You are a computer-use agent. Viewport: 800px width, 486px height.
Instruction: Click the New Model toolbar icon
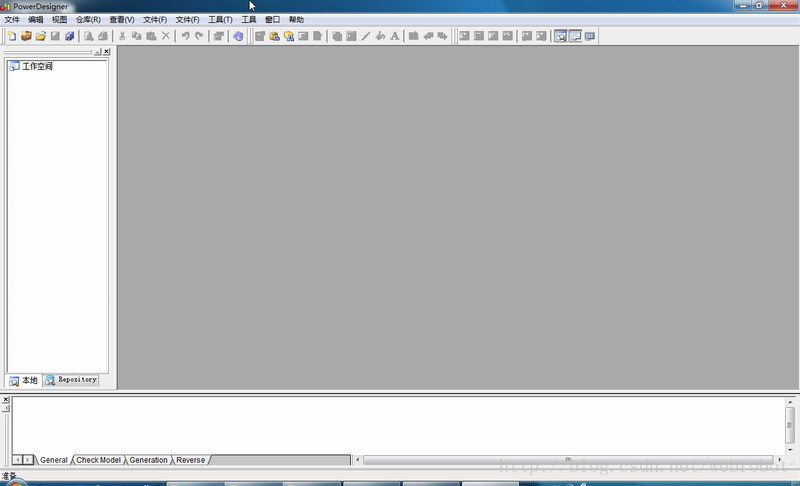pyautogui.click(x=12, y=36)
